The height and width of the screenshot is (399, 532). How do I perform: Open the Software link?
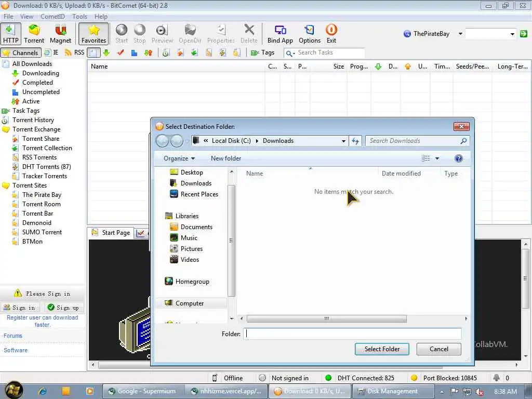pos(16,350)
